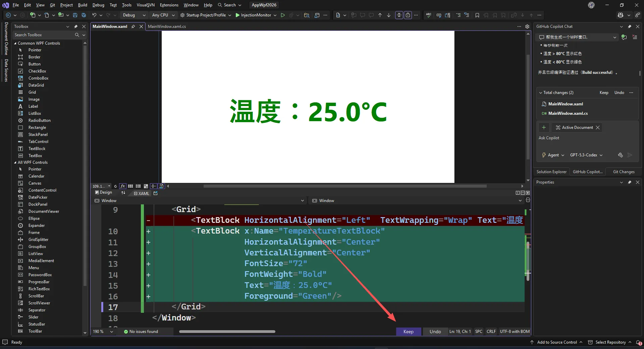The height and width of the screenshot is (349, 644).
Task: Toggle snapping to snaplines in designer
Action: coord(153,186)
